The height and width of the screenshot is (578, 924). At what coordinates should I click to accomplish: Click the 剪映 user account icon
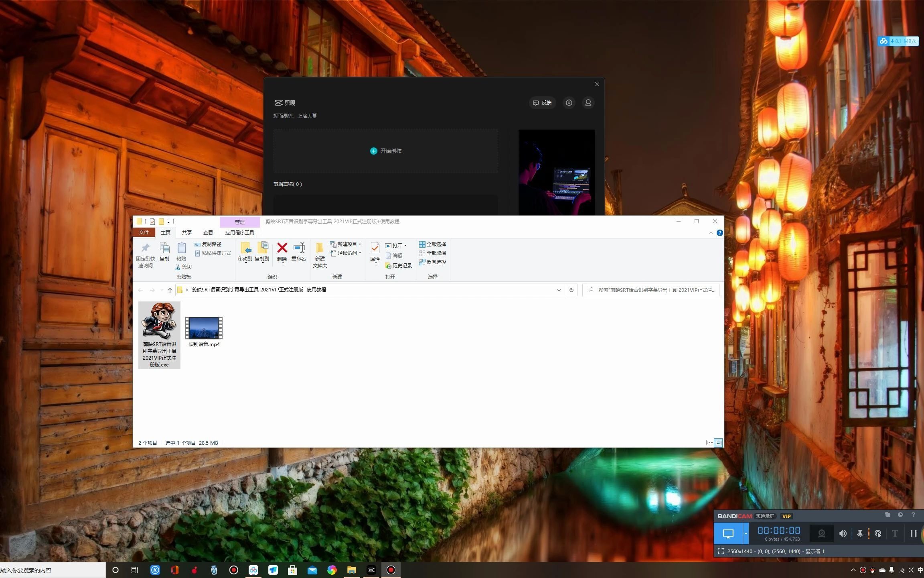point(588,103)
